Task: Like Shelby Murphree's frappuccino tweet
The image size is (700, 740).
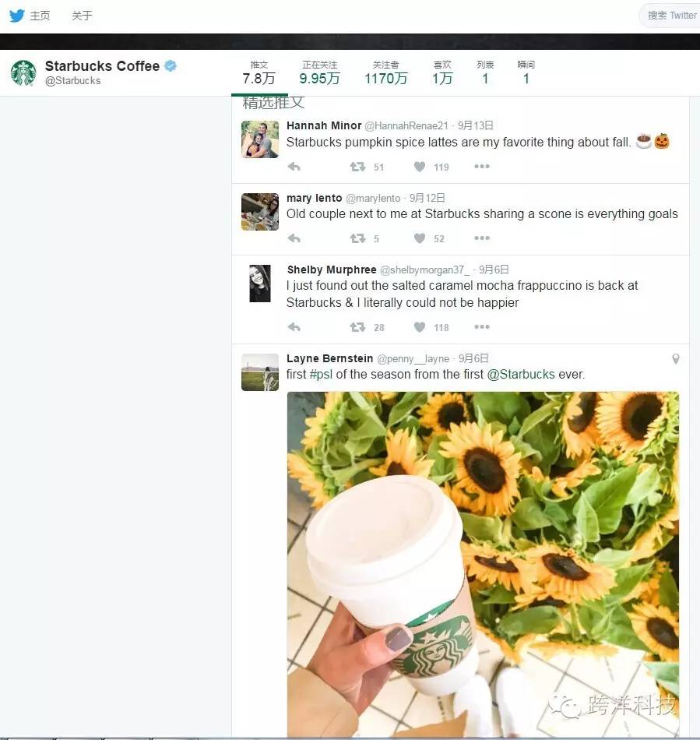Action: point(420,327)
